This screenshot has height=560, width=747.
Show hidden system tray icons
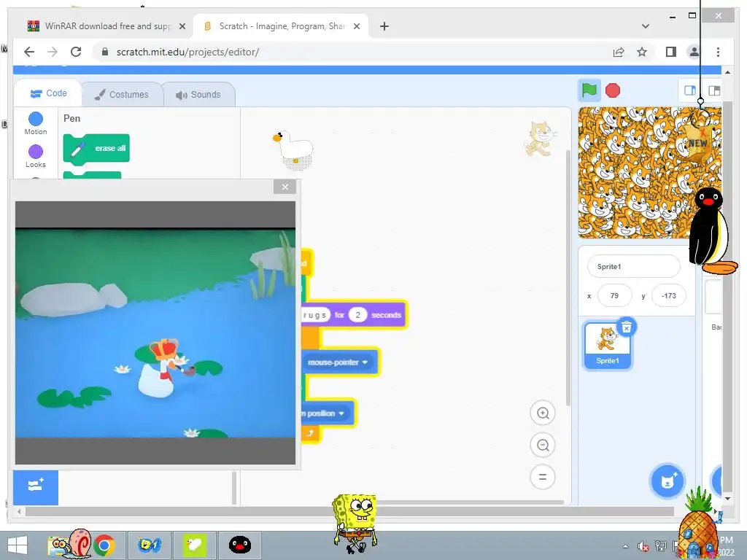pyautogui.click(x=625, y=546)
